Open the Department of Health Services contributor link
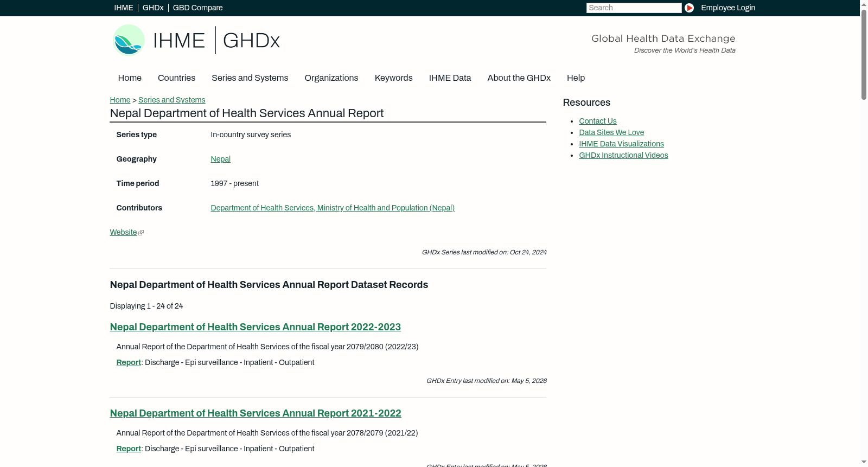 click(333, 208)
